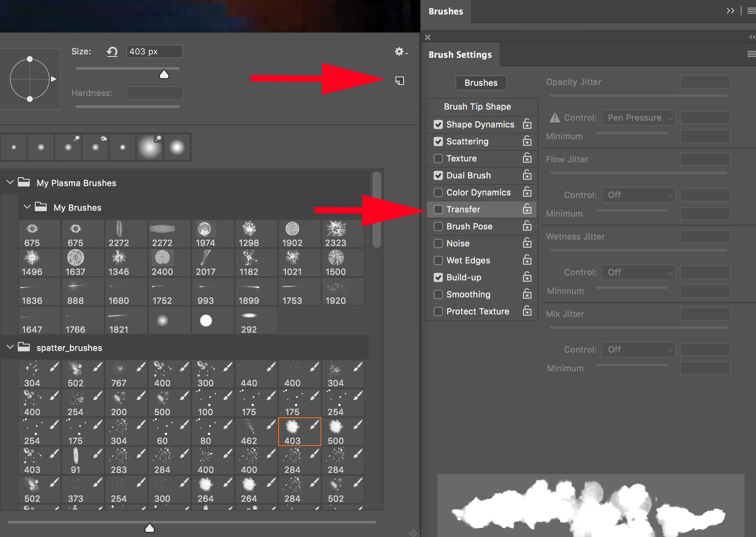
Task: Toggle lock for Wet Edges
Action: click(x=527, y=260)
